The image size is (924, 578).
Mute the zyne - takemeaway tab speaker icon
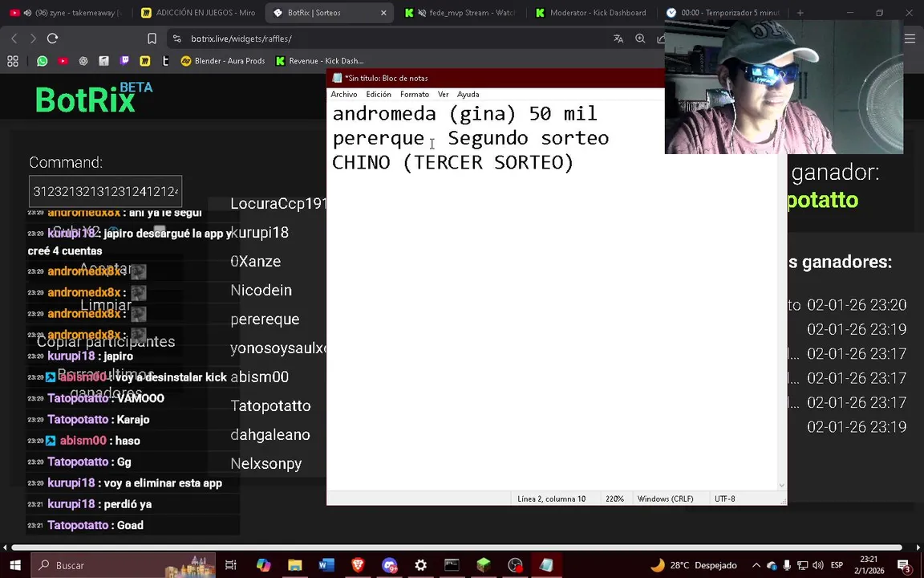pyautogui.click(x=27, y=12)
